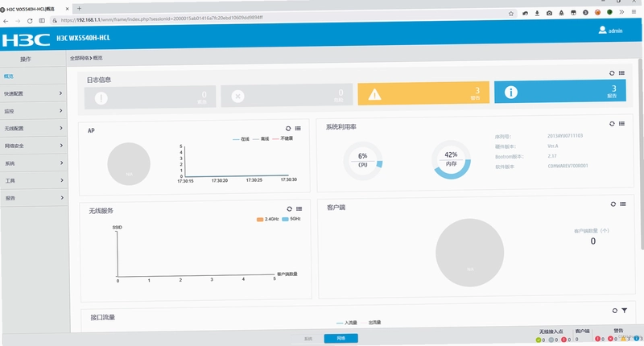The width and height of the screenshot is (644, 346).
Task: Open the gray error log tile with X
Action: (287, 95)
